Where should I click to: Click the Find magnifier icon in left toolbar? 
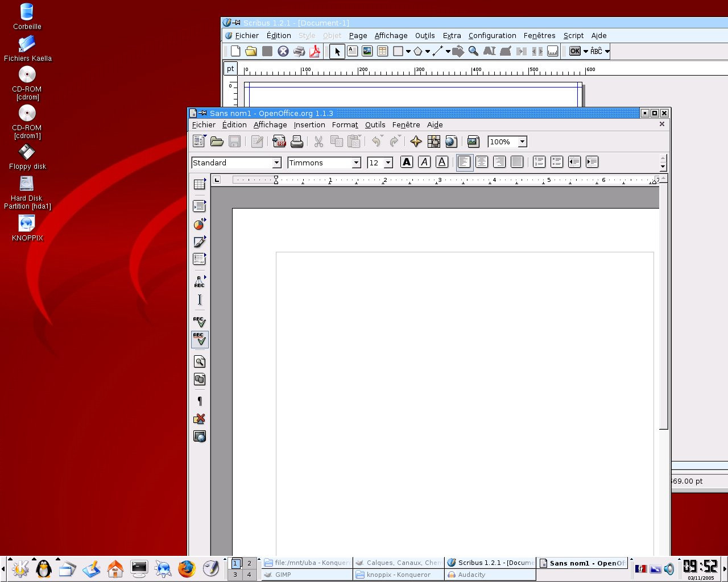200,362
